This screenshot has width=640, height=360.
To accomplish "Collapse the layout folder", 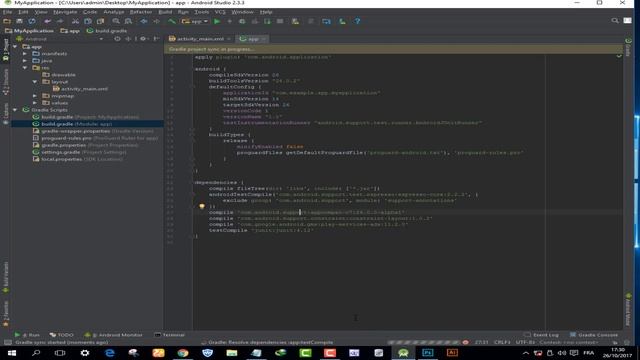I will (x=35, y=82).
